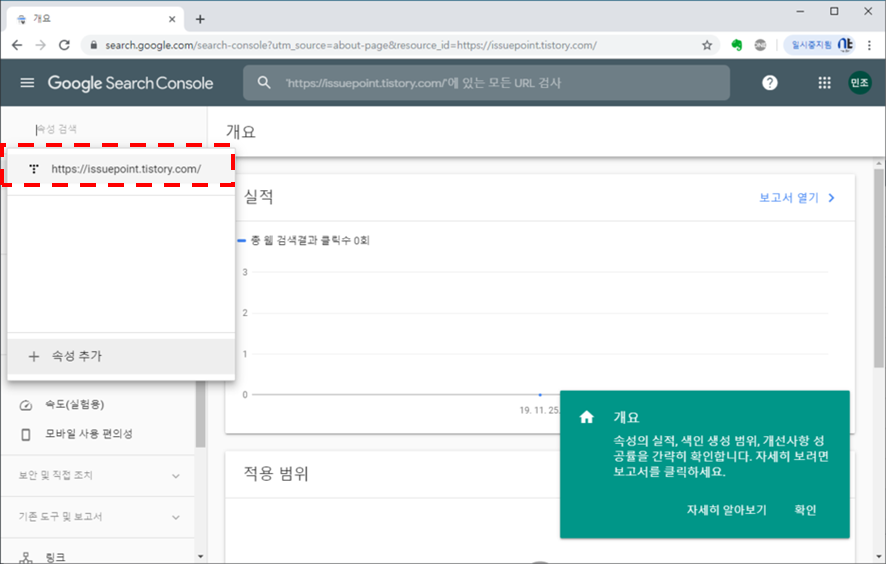Click the home icon in popup
This screenshot has height=564, width=886.
coord(587,417)
